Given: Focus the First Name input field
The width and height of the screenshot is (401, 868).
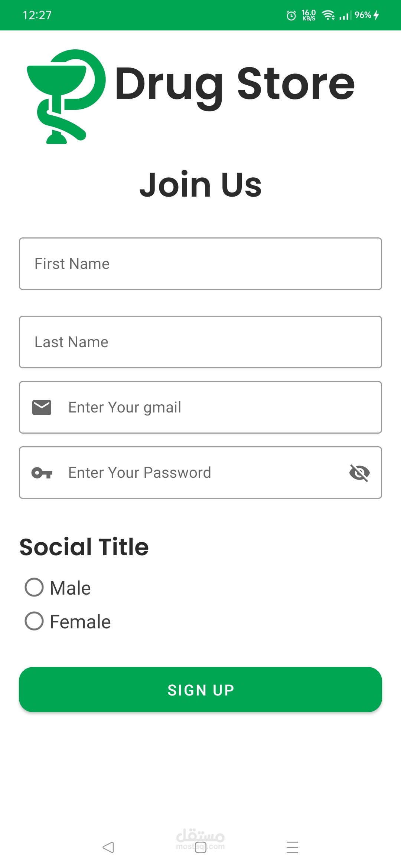Looking at the screenshot, I should pos(200,264).
